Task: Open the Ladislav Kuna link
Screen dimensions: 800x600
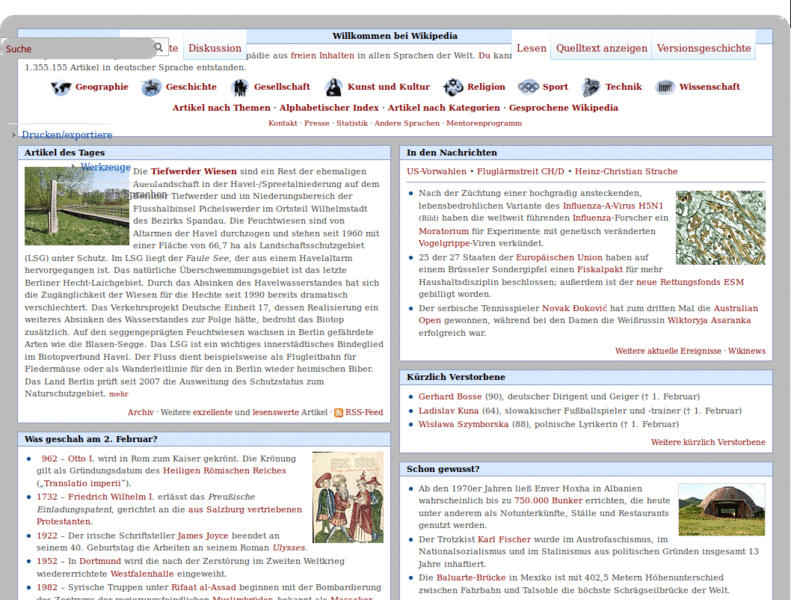Action: (448, 411)
